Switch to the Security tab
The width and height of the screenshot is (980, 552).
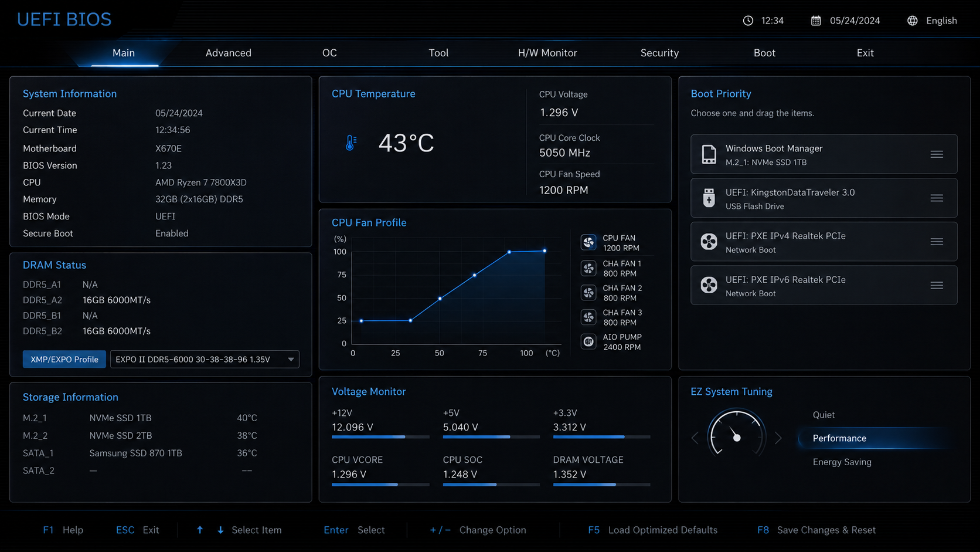(659, 53)
